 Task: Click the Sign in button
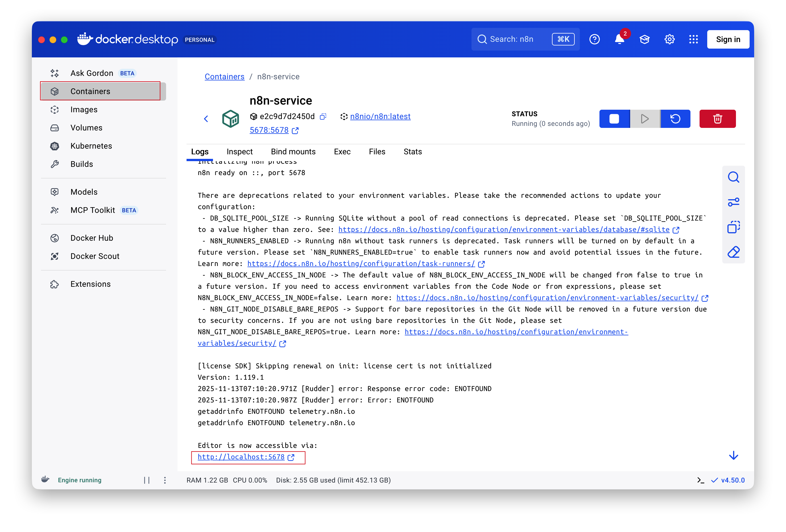[x=728, y=40]
